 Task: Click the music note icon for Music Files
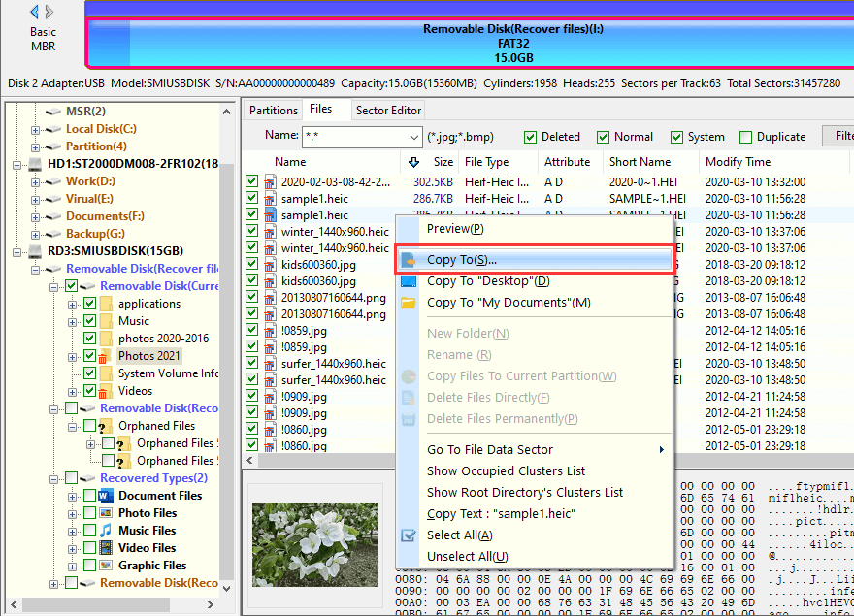point(105,531)
